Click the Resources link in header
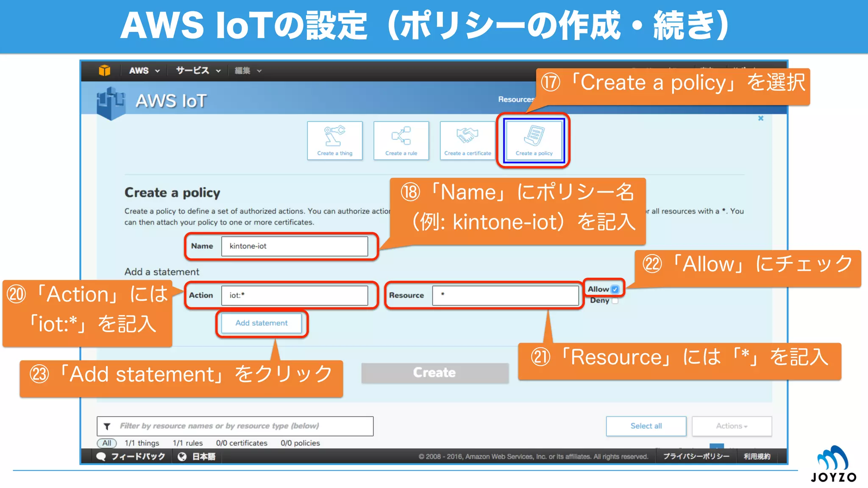868x488 pixels. (516, 100)
